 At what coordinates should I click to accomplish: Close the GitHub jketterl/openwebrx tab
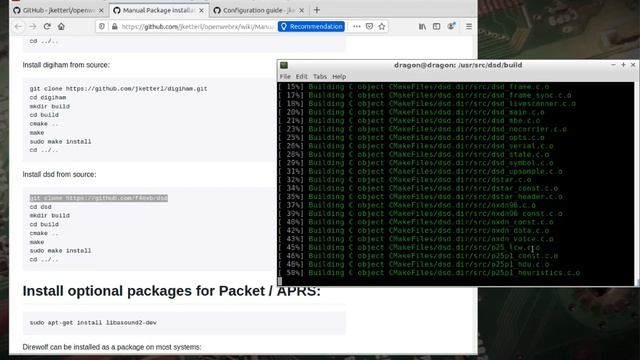coord(101,10)
